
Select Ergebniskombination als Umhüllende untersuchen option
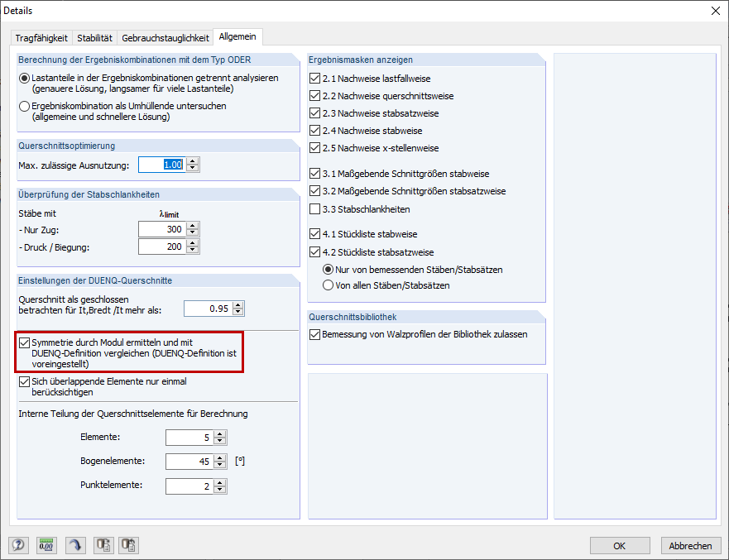24,104
